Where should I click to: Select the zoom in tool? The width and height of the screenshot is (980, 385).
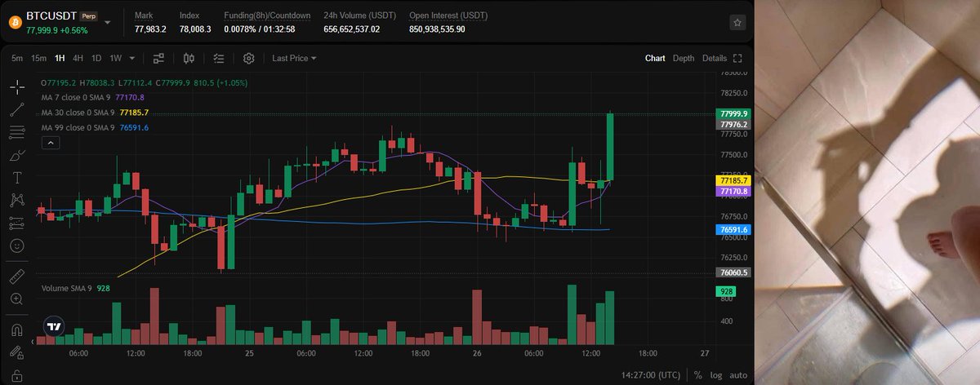(16, 299)
